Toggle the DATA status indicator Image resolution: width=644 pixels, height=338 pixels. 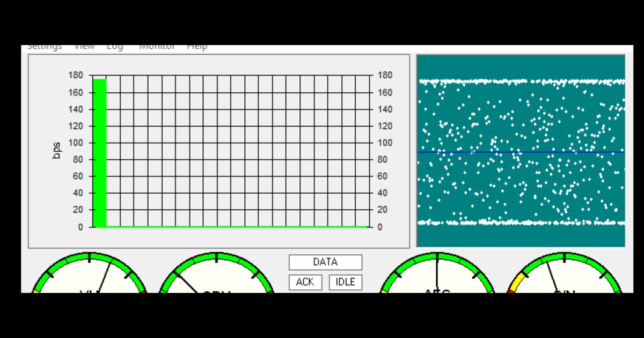[325, 262]
